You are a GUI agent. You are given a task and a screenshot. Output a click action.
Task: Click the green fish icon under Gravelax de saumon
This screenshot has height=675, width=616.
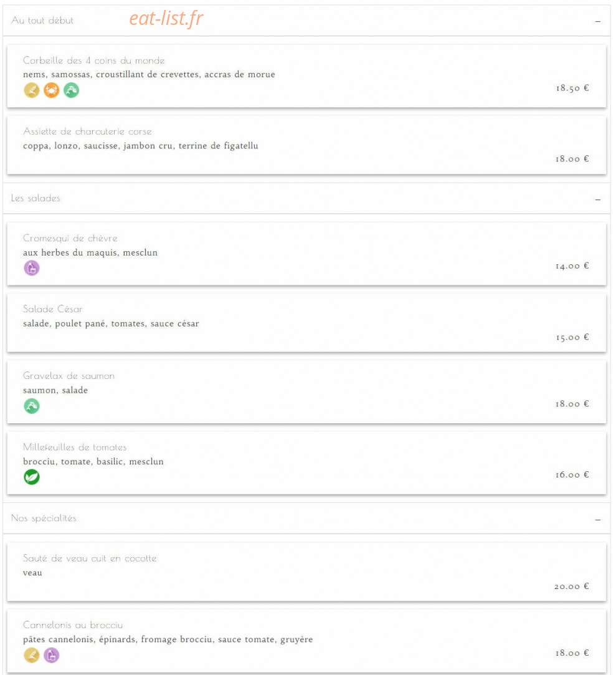[x=31, y=406]
